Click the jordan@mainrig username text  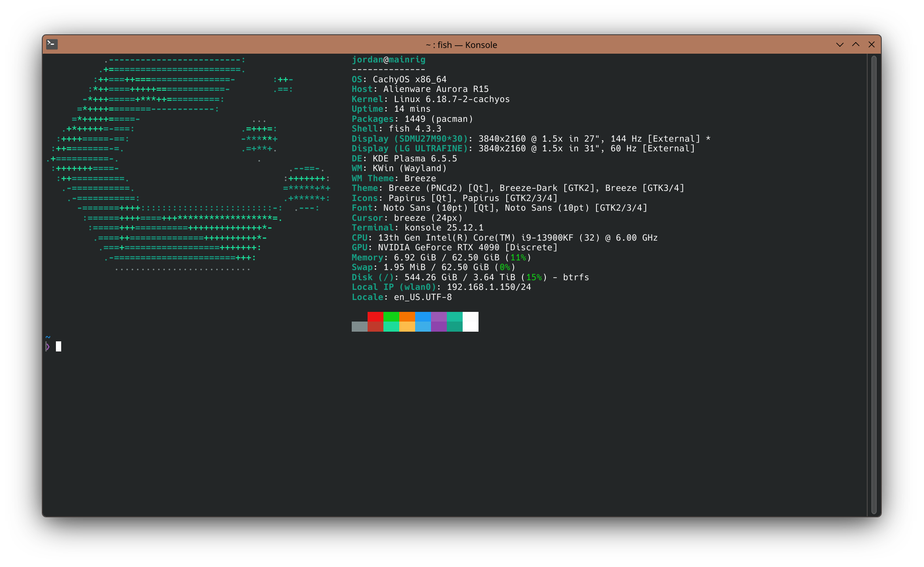tap(388, 59)
